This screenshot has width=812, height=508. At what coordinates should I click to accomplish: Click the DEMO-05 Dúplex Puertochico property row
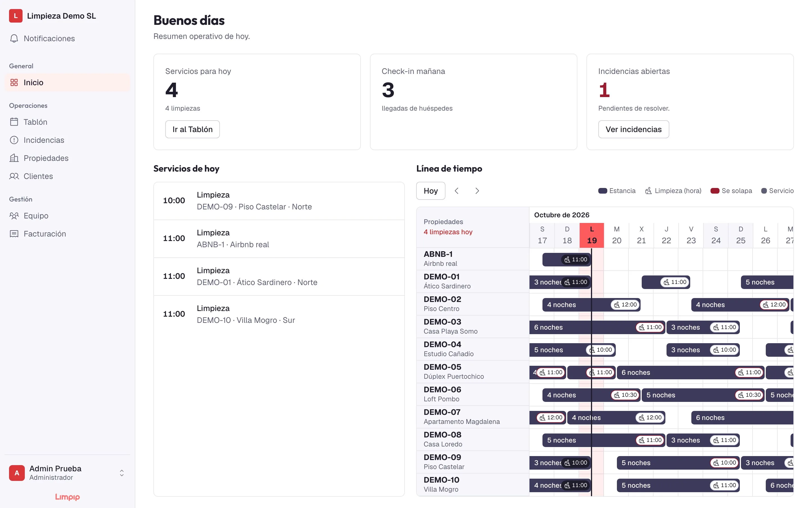coord(473,372)
